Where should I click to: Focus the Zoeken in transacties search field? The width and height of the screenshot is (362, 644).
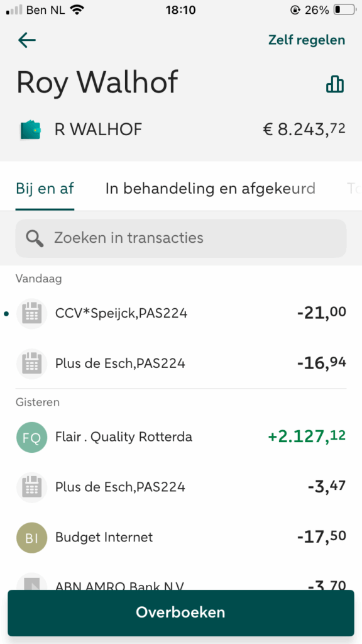tap(181, 238)
